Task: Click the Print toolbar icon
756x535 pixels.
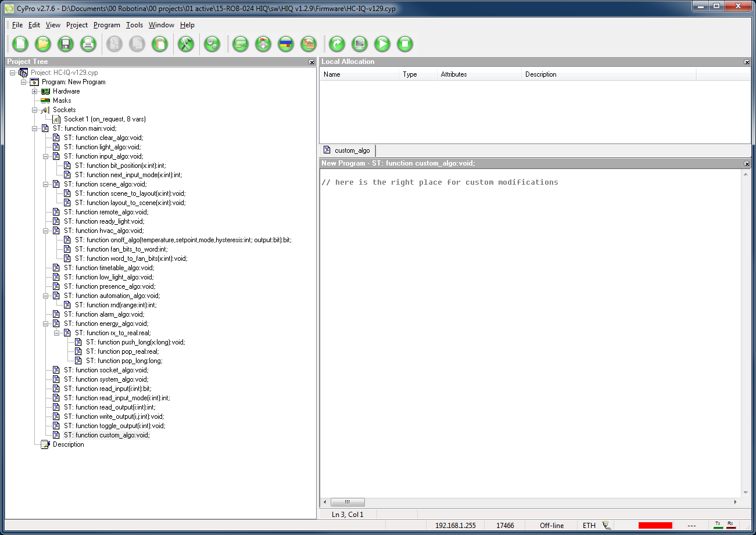Action: click(x=88, y=44)
